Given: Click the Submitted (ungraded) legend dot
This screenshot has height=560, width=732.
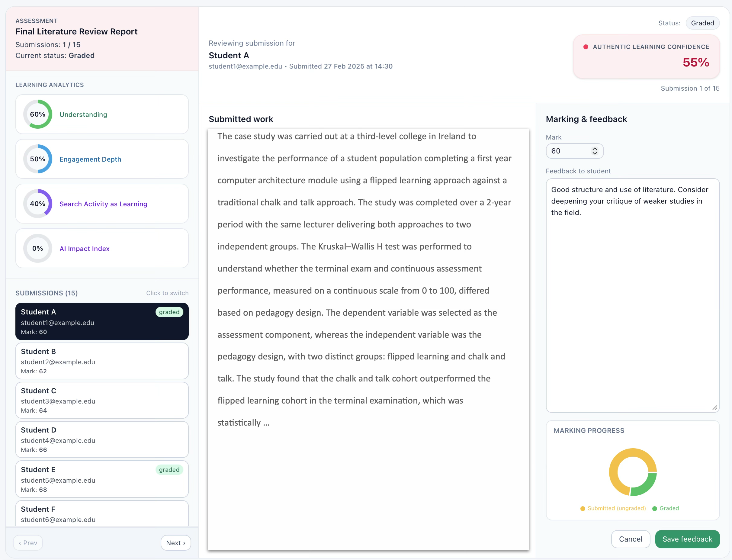Looking at the screenshot, I should pyautogui.click(x=583, y=508).
